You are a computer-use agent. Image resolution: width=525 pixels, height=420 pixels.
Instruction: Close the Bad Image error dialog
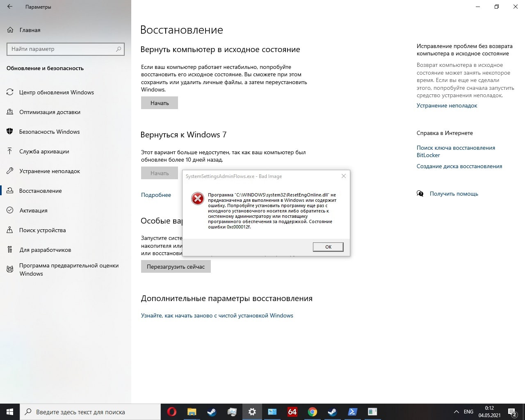click(x=344, y=176)
